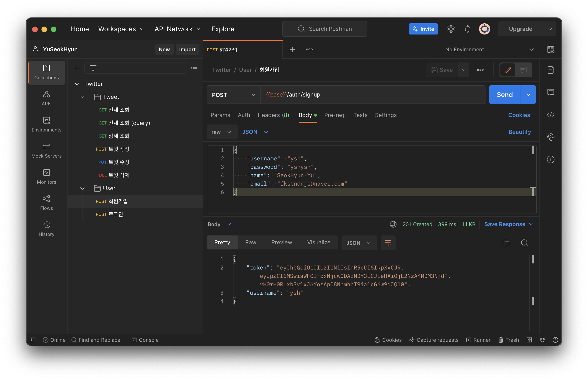Click the Search Postman field
The width and height of the screenshot is (588, 380).
click(x=325, y=29)
